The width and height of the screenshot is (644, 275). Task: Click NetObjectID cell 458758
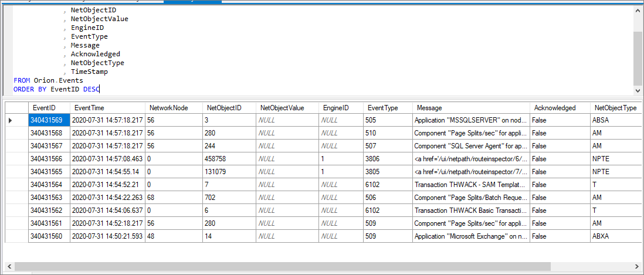click(229, 159)
